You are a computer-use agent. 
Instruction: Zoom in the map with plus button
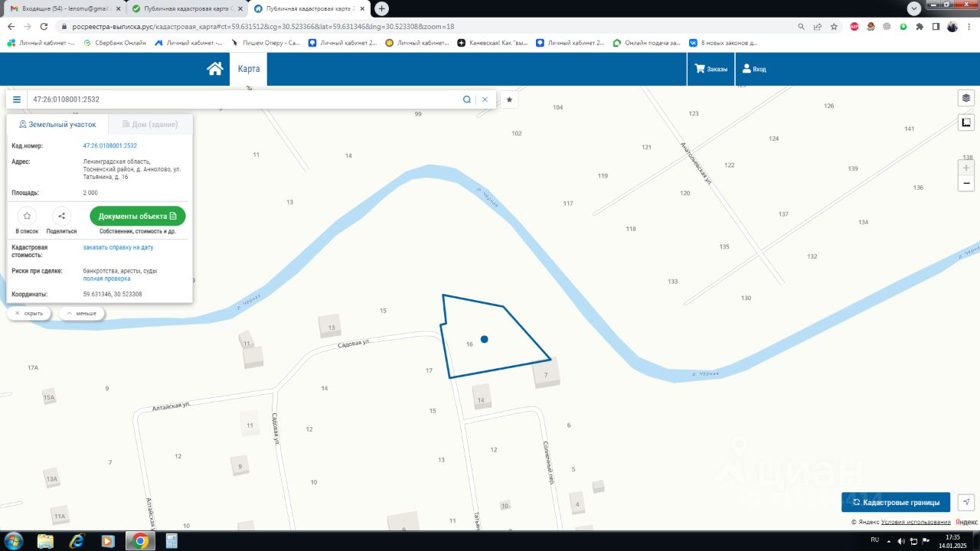coord(966,168)
